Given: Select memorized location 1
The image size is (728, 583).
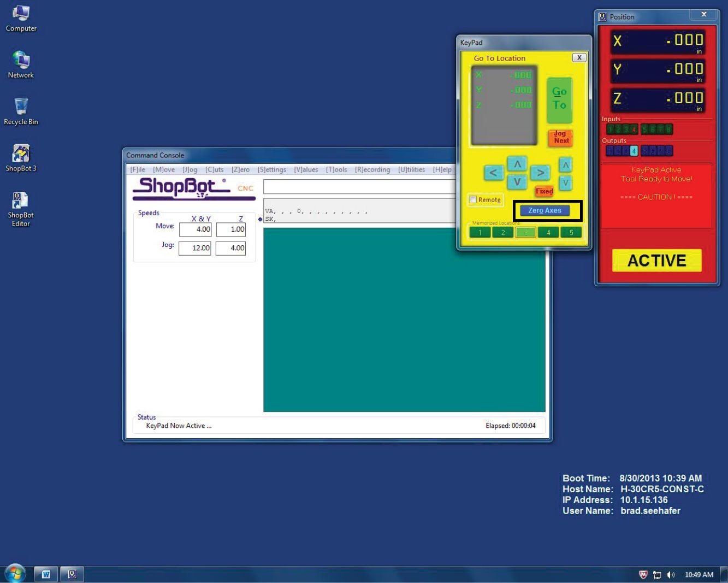Looking at the screenshot, I should (x=480, y=232).
